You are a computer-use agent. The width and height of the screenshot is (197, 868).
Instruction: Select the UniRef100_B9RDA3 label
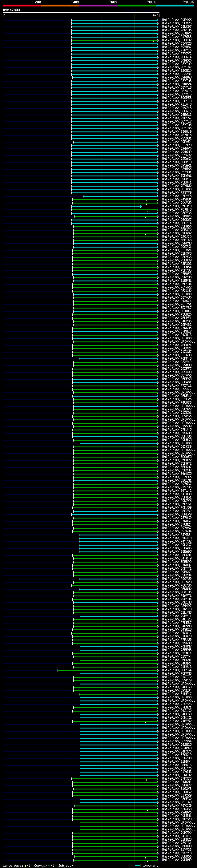point(177,78)
